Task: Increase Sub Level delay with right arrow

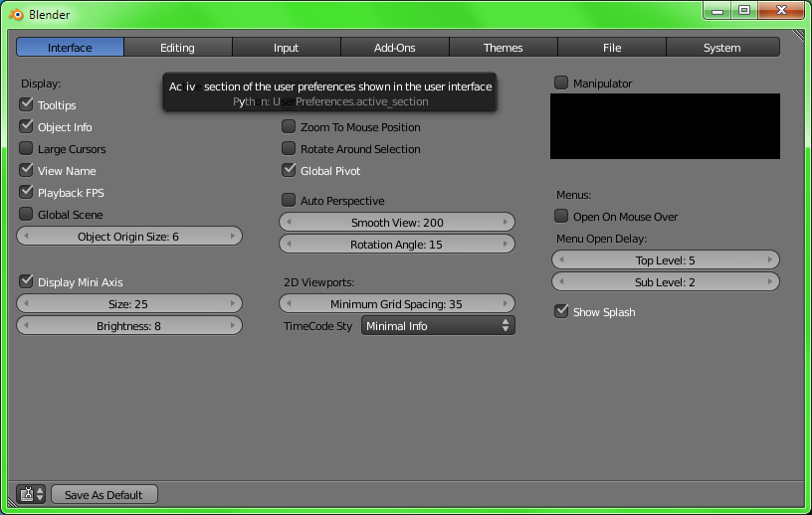Action: tap(770, 281)
